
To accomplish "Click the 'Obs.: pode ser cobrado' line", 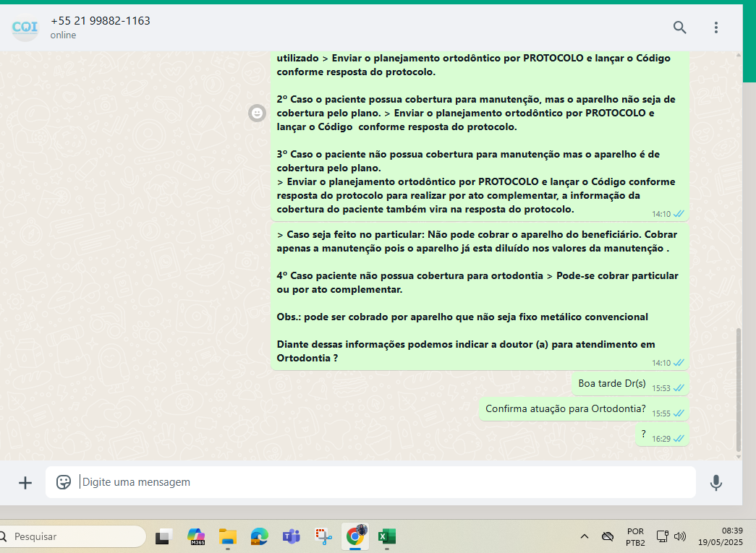I will (x=462, y=317).
